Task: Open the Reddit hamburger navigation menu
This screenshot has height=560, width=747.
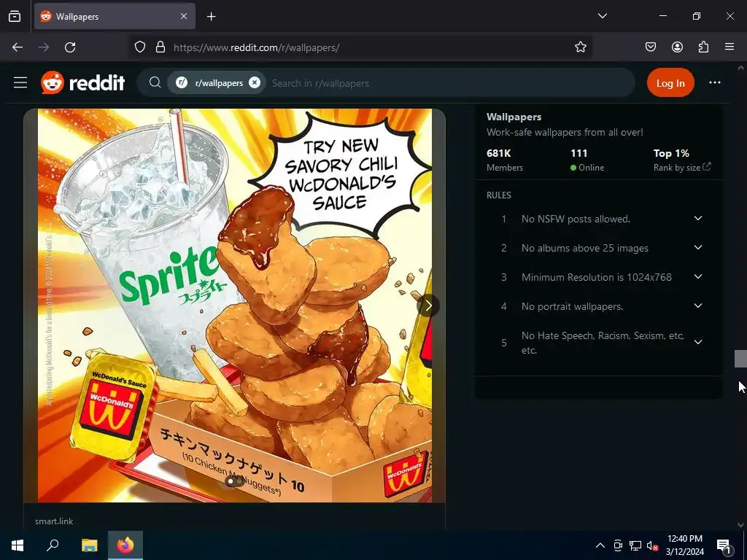Action: (20, 83)
